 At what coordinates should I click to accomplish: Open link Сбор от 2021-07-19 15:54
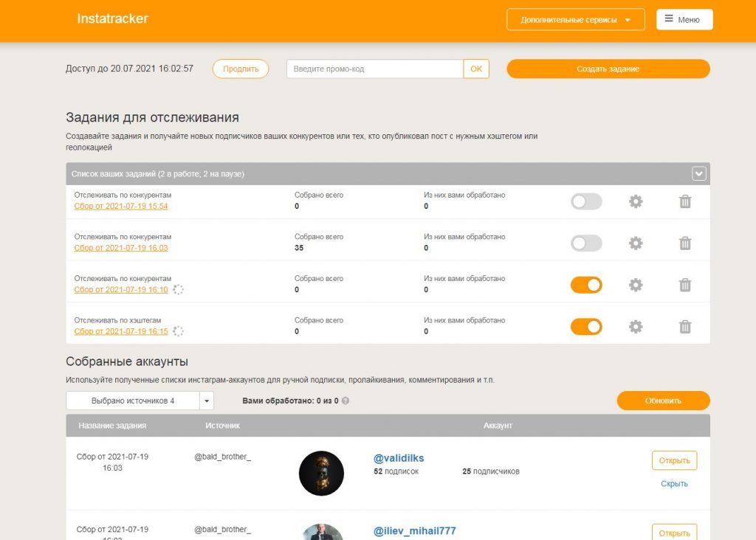121,206
